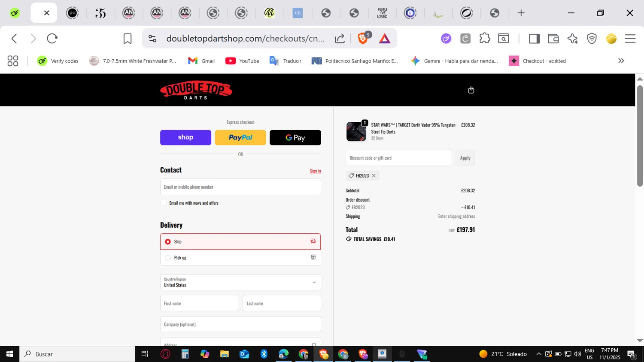The image size is (644, 362).
Task: Open Brave Wallet icon
Action: [553, 39]
